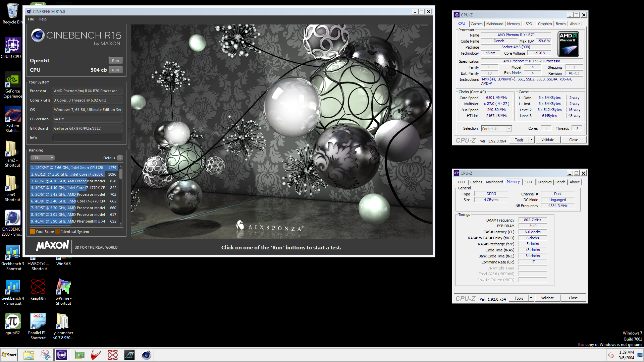Open the Memory tab in the upper CPU-Z window
Image resolution: width=644 pixels, height=362 pixels.
point(514,24)
